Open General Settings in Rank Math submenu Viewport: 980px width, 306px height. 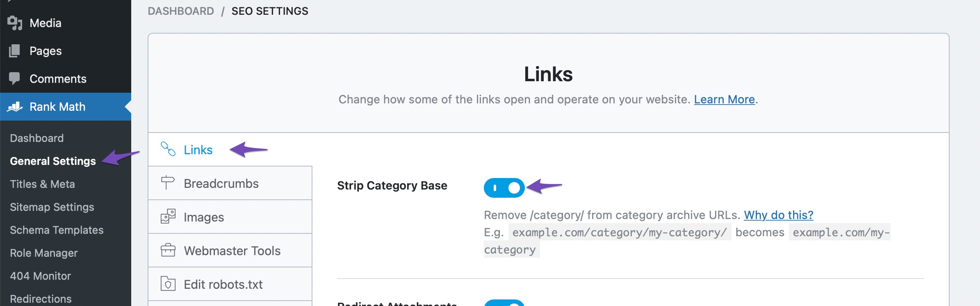click(x=53, y=161)
